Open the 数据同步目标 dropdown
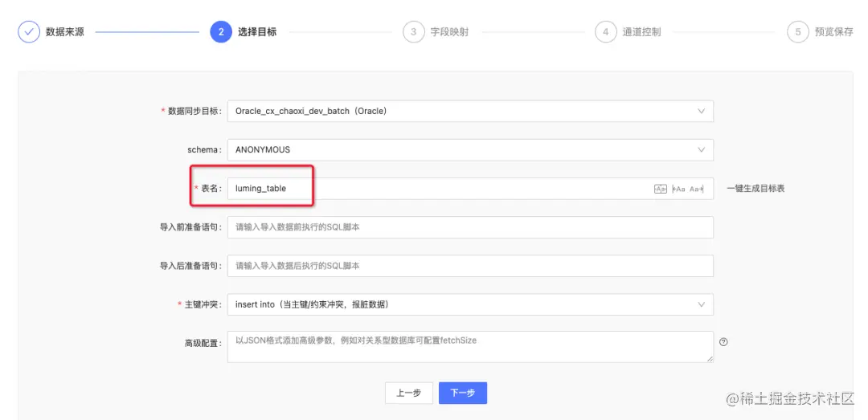This screenshot has height=420, width=868. pyautogui.click(x=470, y=111)
